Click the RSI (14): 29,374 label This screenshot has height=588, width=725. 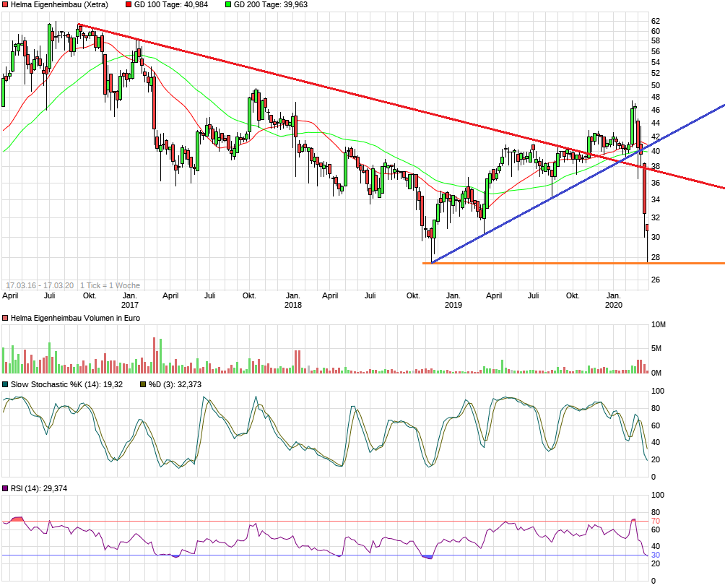[x=39, y=488]
